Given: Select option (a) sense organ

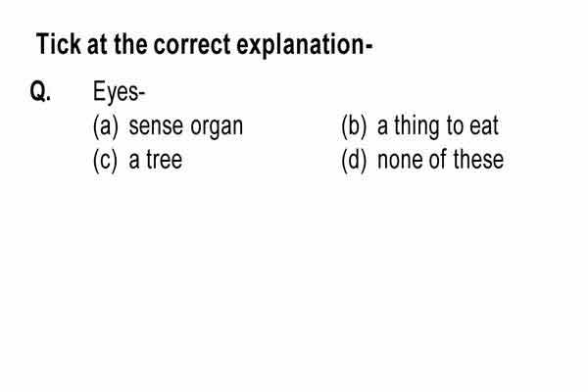Looking at the screenshot, I should tap(168, 126).
